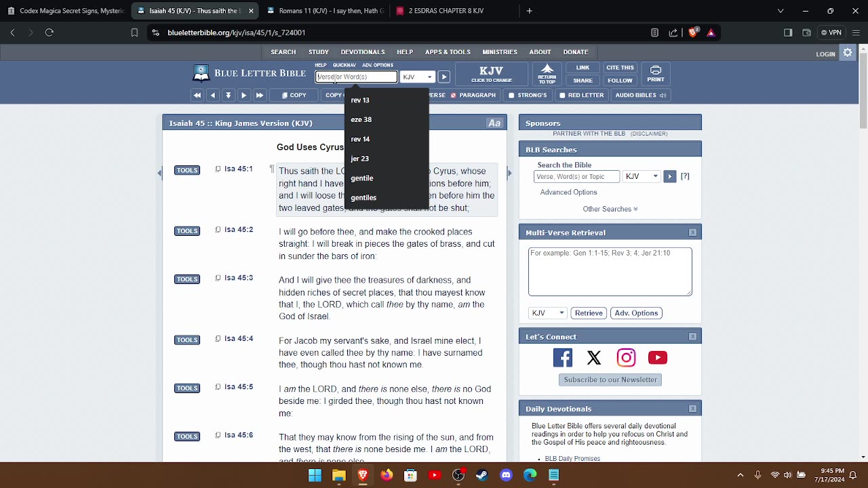Expand Other Searches
Screen dimensions: 868x488
point(610,209)
